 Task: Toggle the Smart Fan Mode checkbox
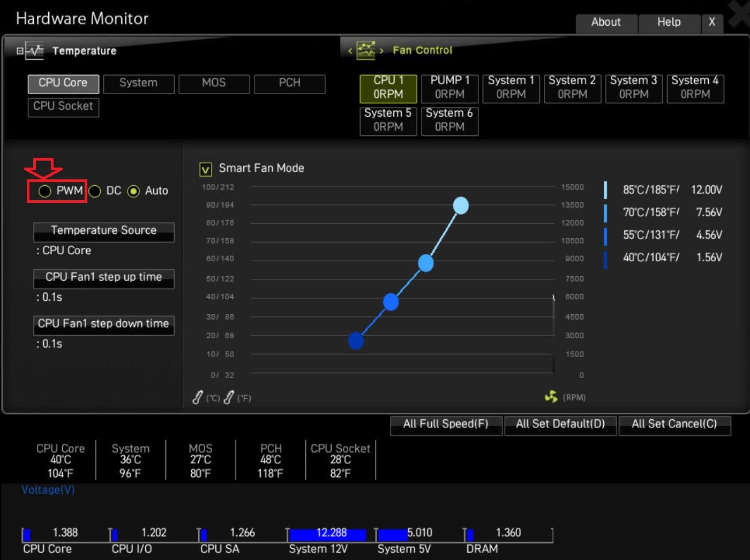pyautogui.click(x=206, y=169)
